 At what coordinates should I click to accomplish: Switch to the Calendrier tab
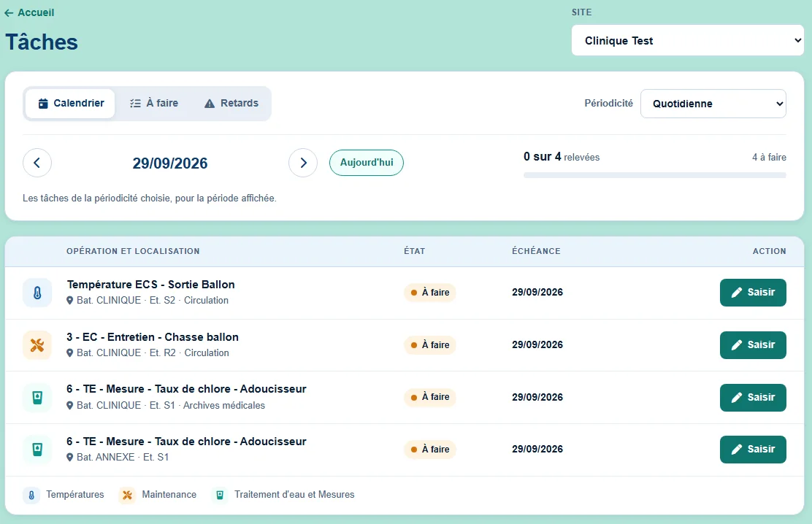(x=70, y=104)
